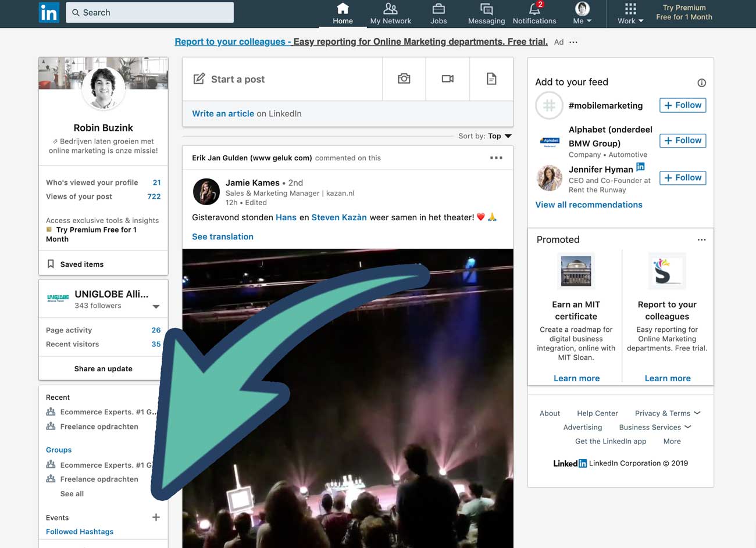Open UNIGLOBE logo
Screen dimensions: 756x548
pyautogui.click(x=58, y=298)
